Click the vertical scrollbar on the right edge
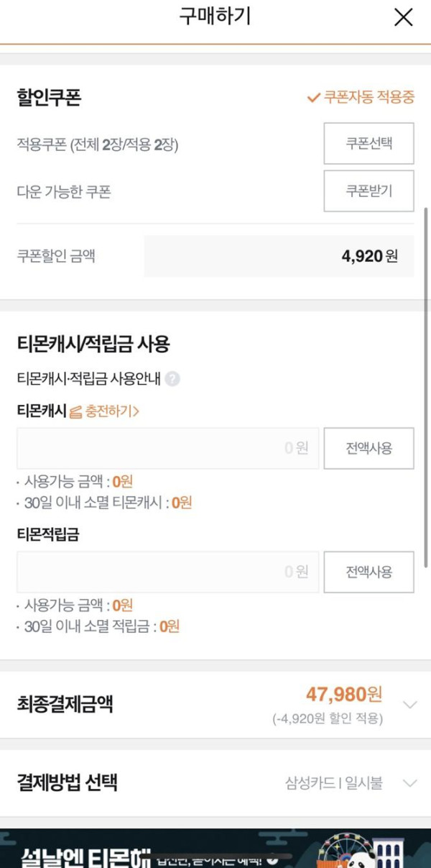This screenshot has height=868, width=431. pyautogui.click(x=428, y=388)
